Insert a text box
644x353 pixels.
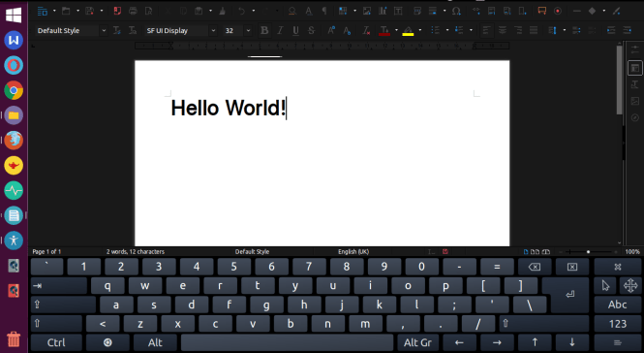pos(398,11)
